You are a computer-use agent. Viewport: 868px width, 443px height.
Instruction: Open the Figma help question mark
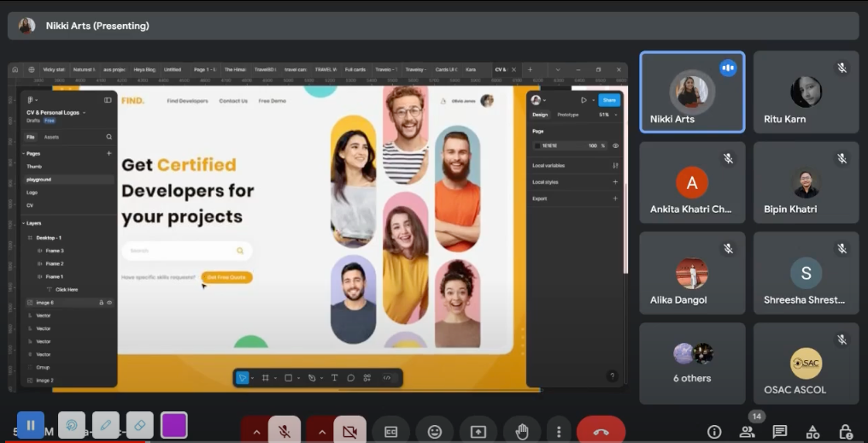612,376
